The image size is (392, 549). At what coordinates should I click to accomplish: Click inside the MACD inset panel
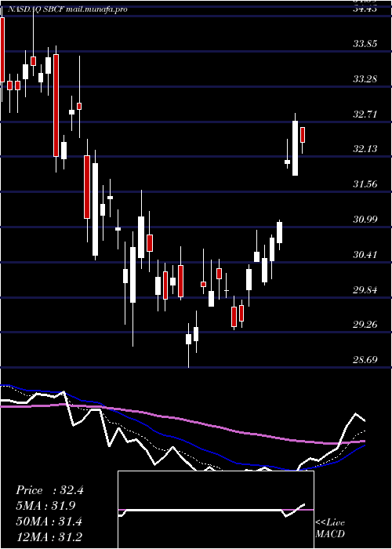click(216, 510)
